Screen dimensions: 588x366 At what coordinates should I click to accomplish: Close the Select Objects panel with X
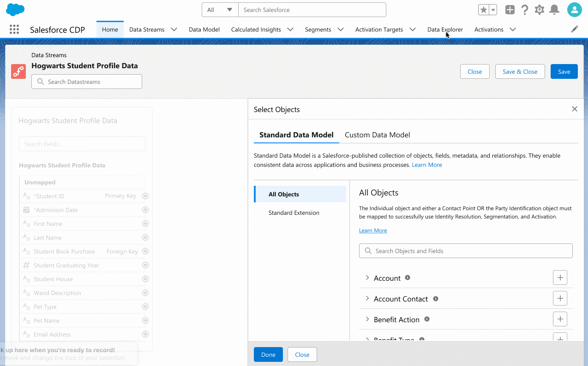pyautogui.click(x=575, y=109)
